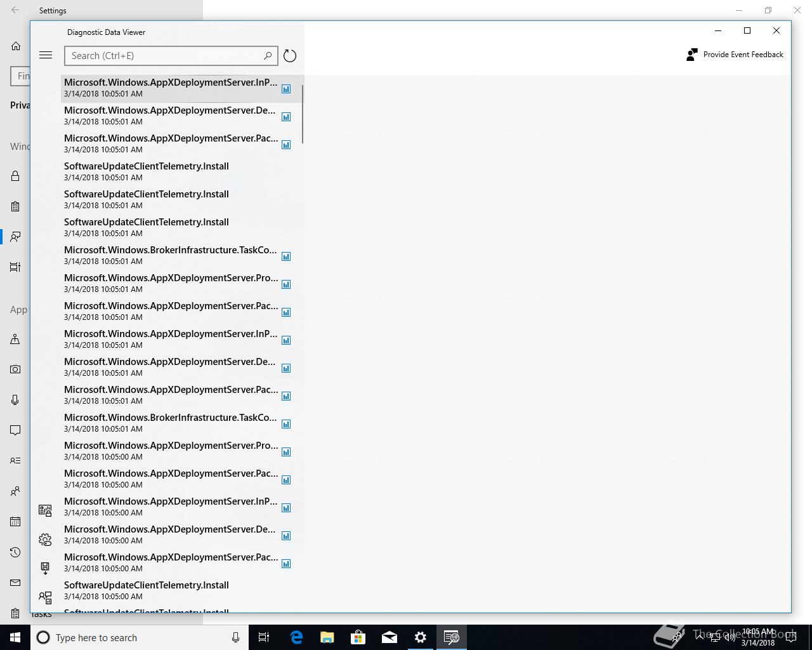The image size is (812, 650).
Task: Open Task View from the taskbar
Action: pyautogui.click(x=264, y=637)
